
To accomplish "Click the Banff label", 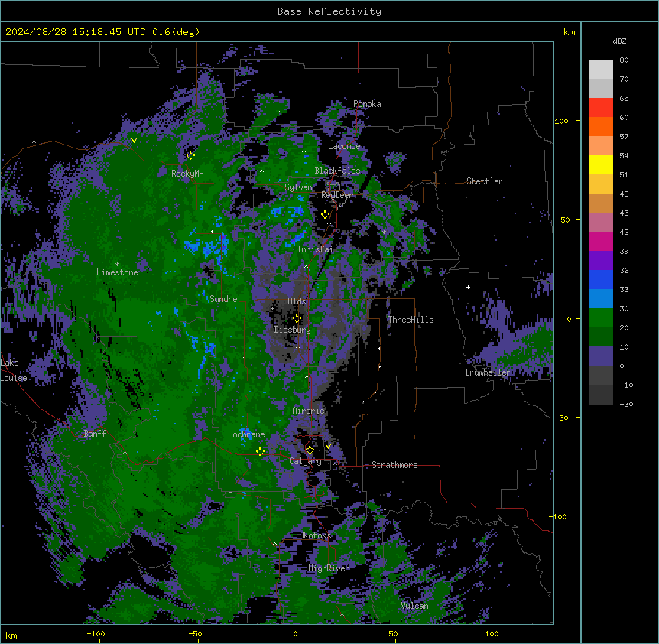I will (95, 434).
